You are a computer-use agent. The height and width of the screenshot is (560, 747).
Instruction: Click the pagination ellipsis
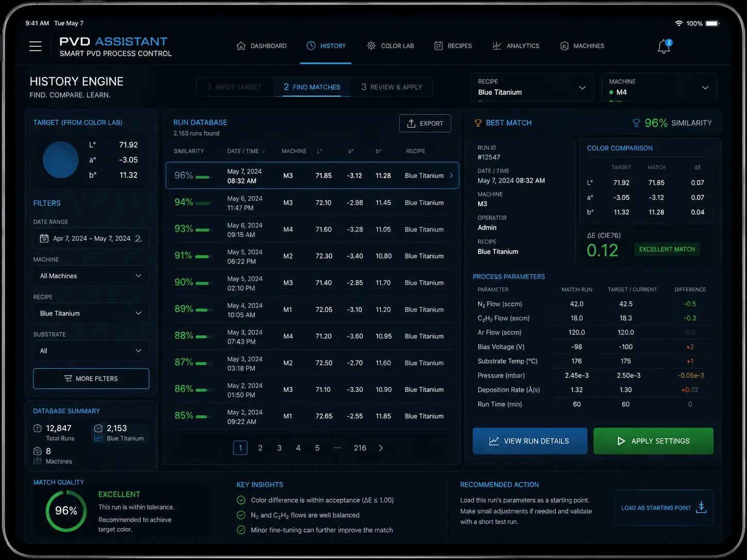click(x=337, y=448)
